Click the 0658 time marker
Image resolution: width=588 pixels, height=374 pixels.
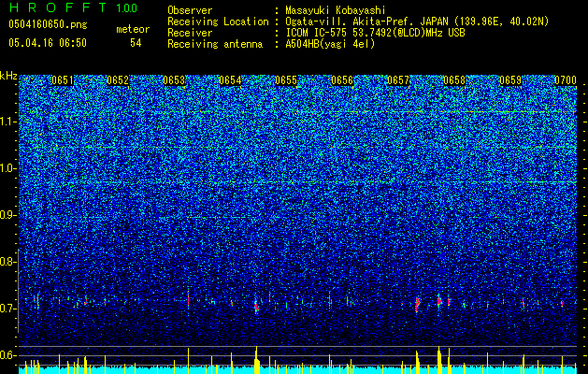(x=454, y=80)
